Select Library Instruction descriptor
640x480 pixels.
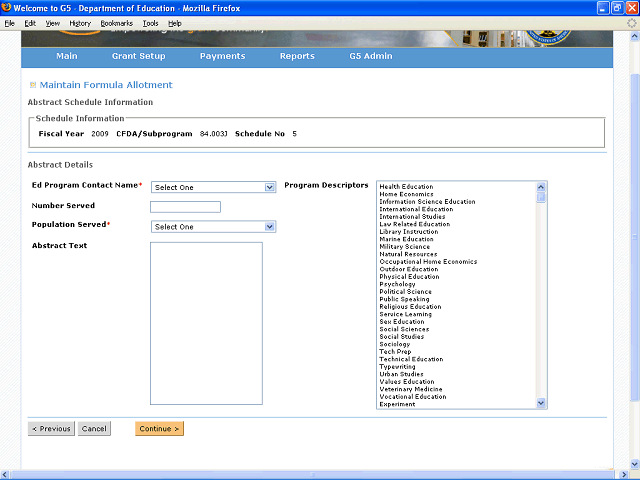coord(409,231)
